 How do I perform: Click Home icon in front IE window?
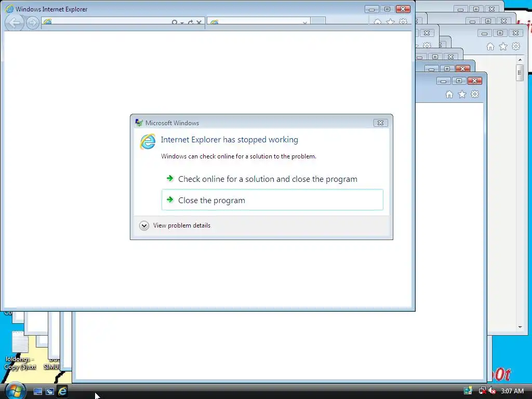pyautogui.click(x=377, y=22)
